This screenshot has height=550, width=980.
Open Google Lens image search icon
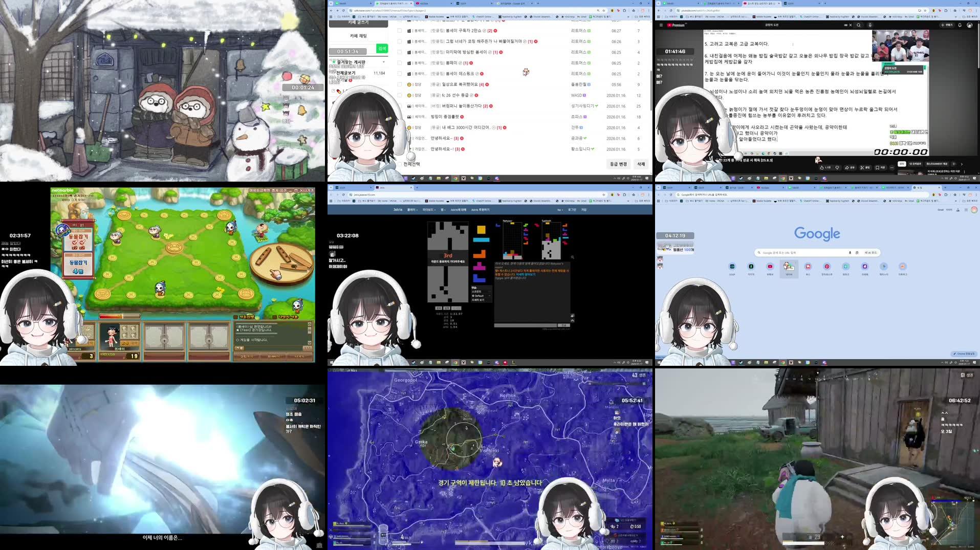858,252
